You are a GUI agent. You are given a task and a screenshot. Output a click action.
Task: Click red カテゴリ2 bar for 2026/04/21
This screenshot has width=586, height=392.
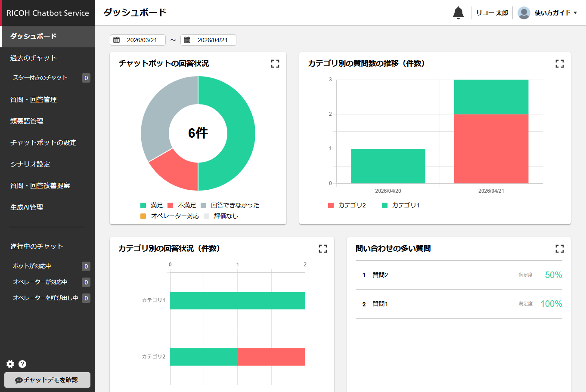(491, 148)
